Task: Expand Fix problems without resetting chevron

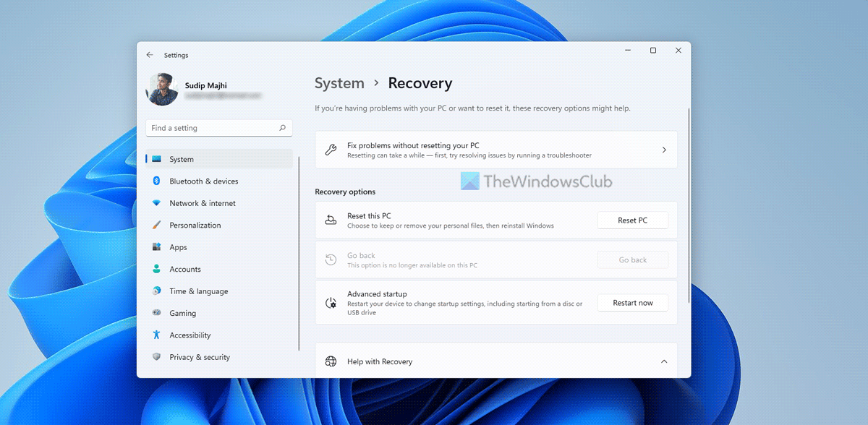Action: tap(664, 150)
